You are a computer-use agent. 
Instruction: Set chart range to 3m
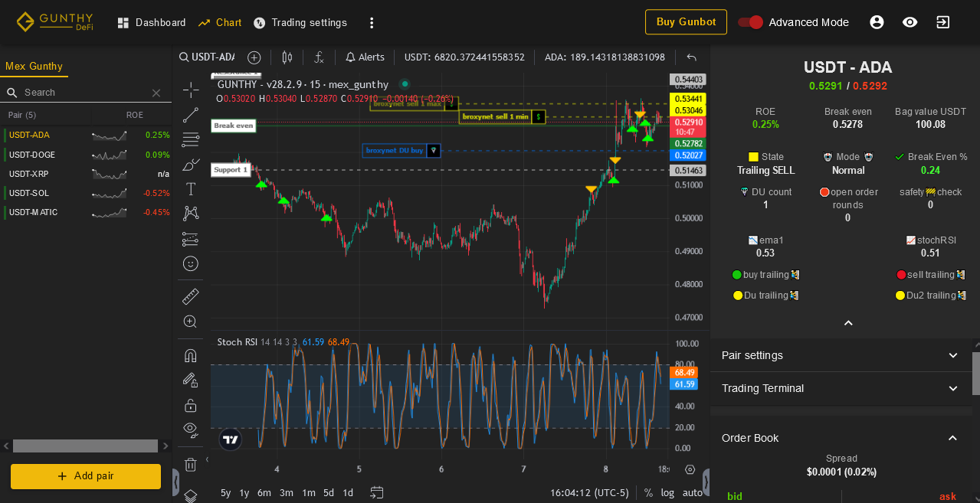(x=287, y=493)
